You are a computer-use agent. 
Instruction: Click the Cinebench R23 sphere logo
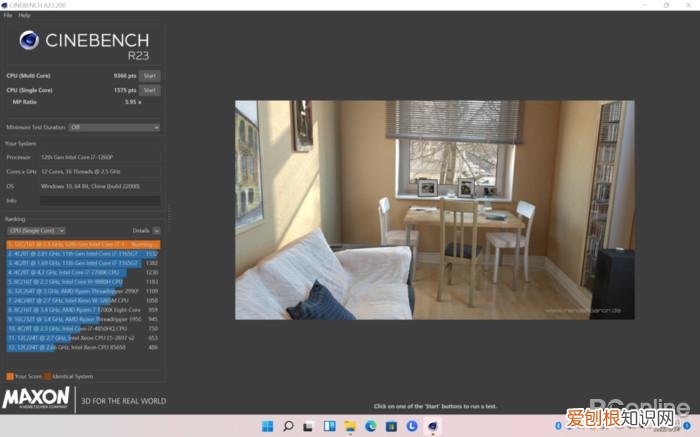tap(29, 40)
